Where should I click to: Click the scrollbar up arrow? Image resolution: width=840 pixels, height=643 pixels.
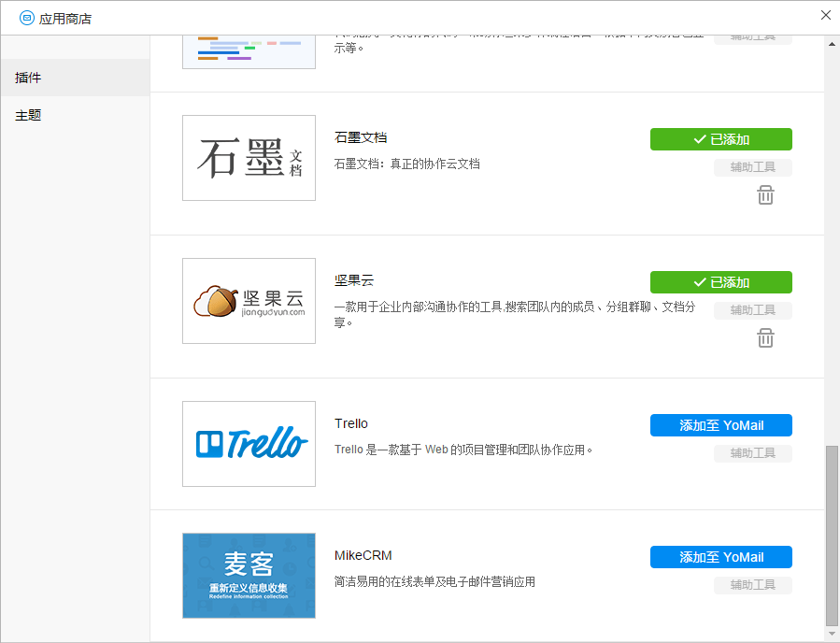point(832,44)
